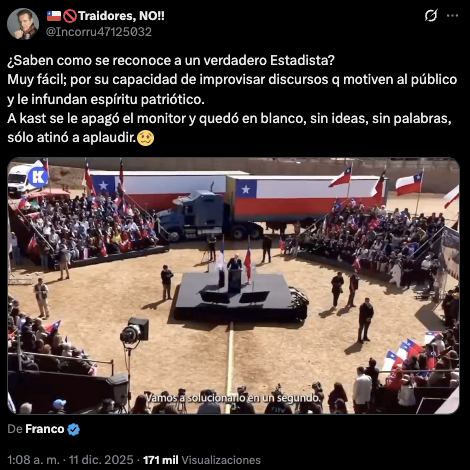The height and width of the screenshot is (470, 470).
Task: Click the Grok explain-post icon
Action: coord(431,15)
